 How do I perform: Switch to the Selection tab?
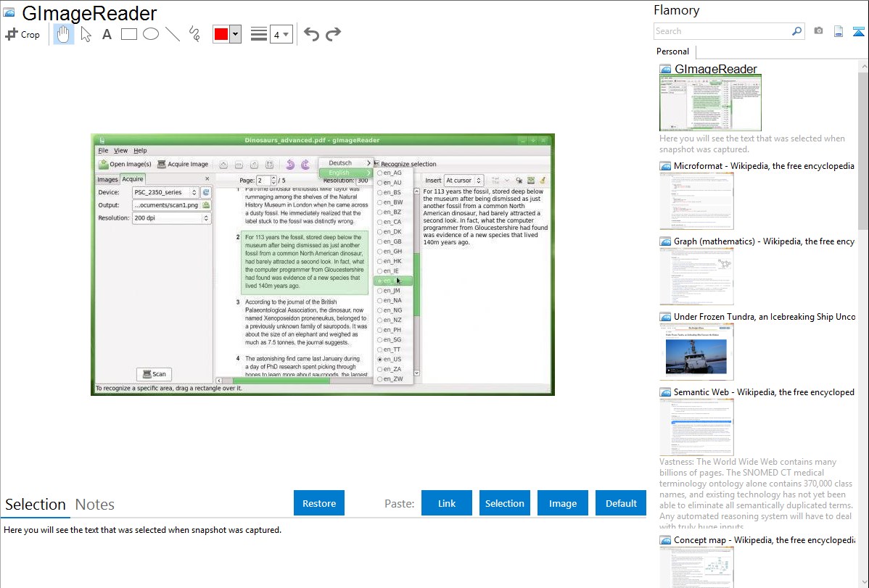(36, 505)
